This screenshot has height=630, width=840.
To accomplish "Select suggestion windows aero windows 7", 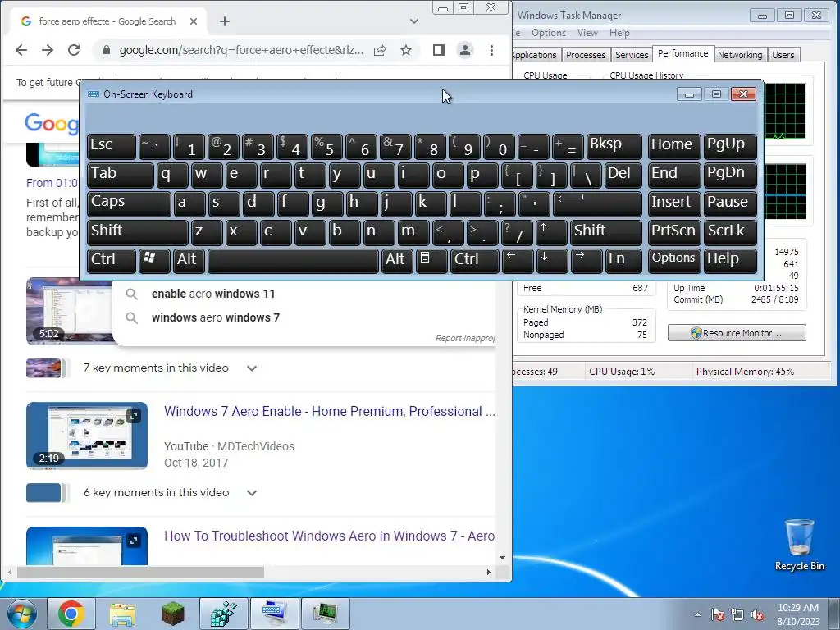I will point(216,317).
